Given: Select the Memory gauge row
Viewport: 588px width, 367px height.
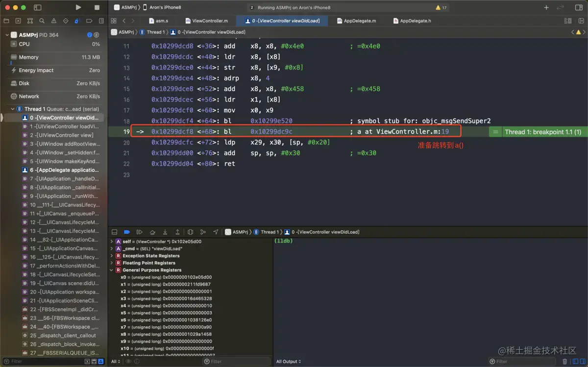Looking at the screenshot, I should coord(55,57).
